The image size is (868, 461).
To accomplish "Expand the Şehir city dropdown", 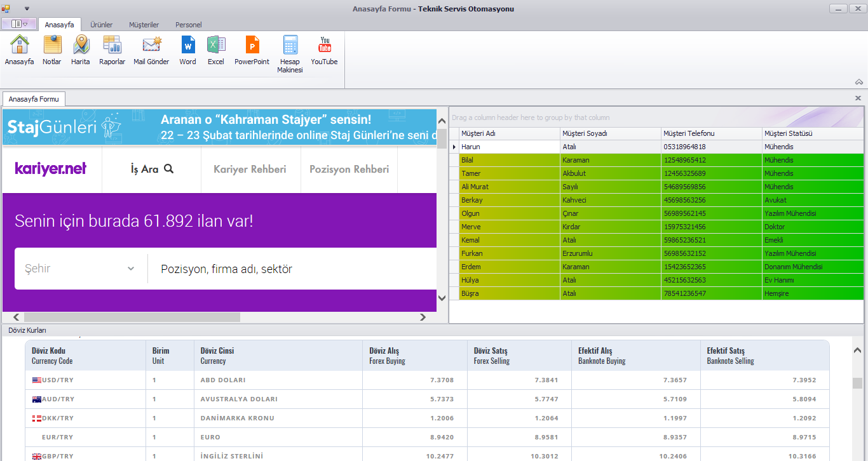I will click(81, 269).
